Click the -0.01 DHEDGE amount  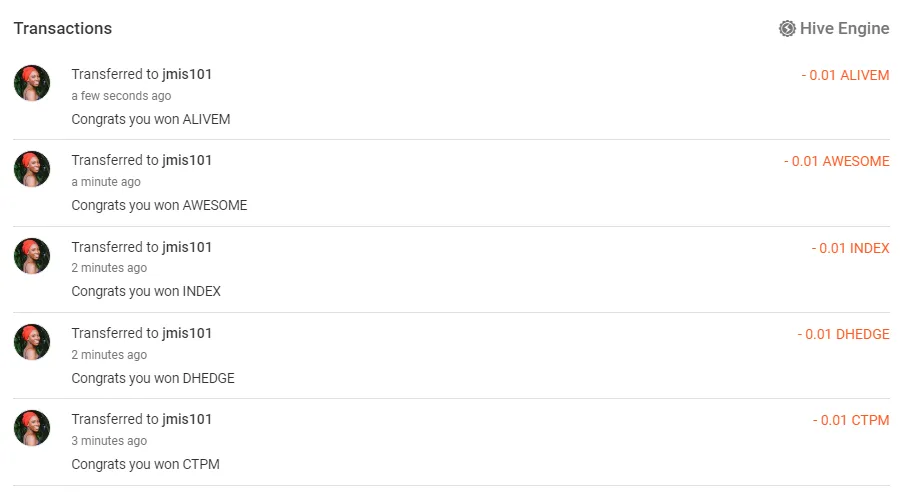[843, 334]
